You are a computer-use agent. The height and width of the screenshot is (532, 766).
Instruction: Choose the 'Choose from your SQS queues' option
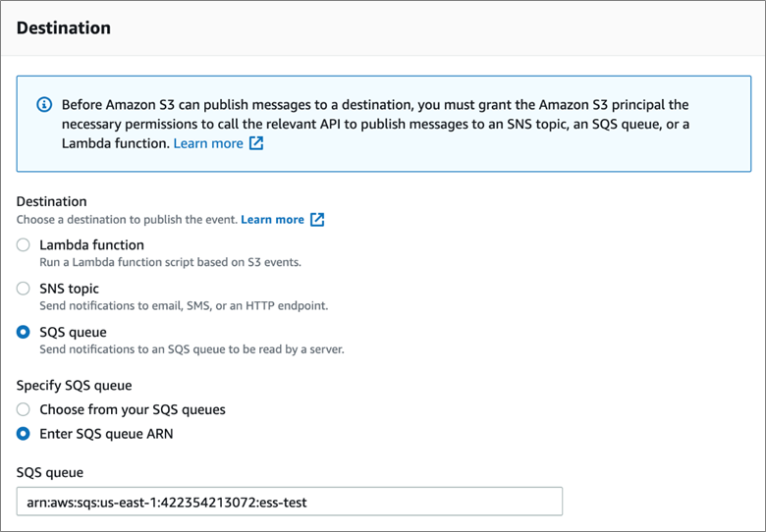[x=24, y=409]
